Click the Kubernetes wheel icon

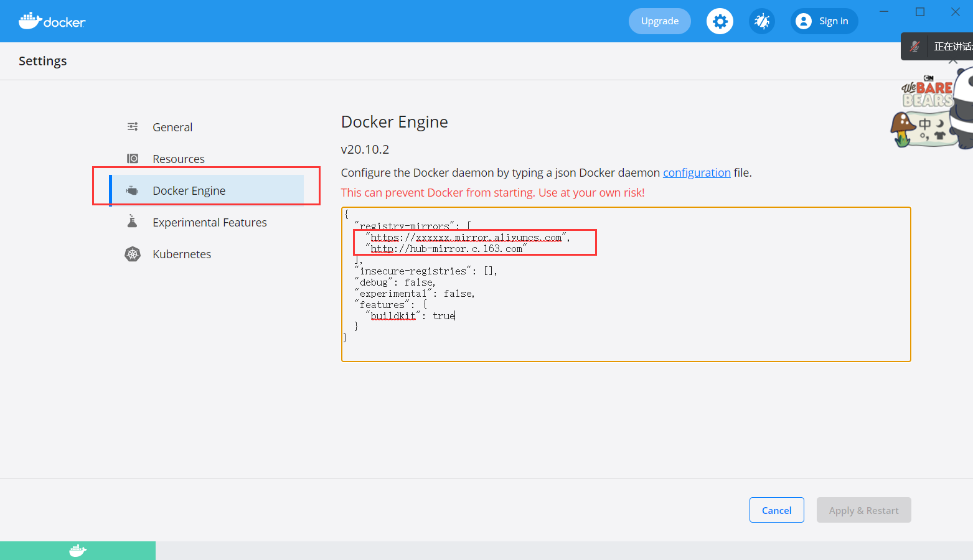133,254
